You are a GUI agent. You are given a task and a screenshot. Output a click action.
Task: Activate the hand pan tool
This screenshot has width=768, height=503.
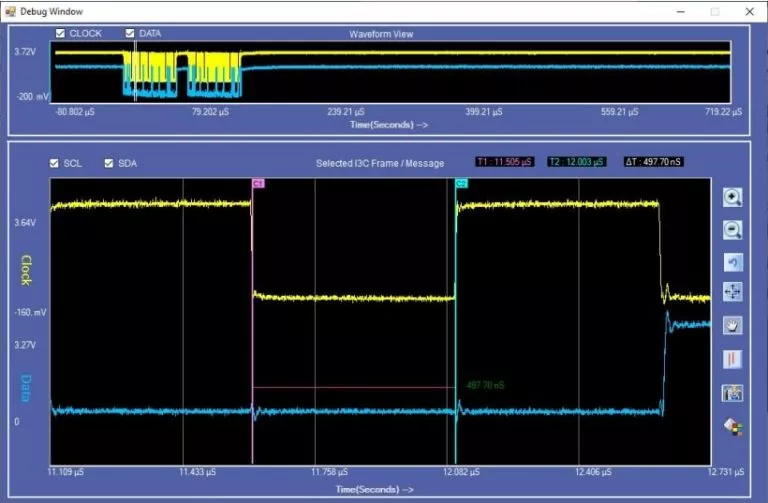tap(733, 325)
